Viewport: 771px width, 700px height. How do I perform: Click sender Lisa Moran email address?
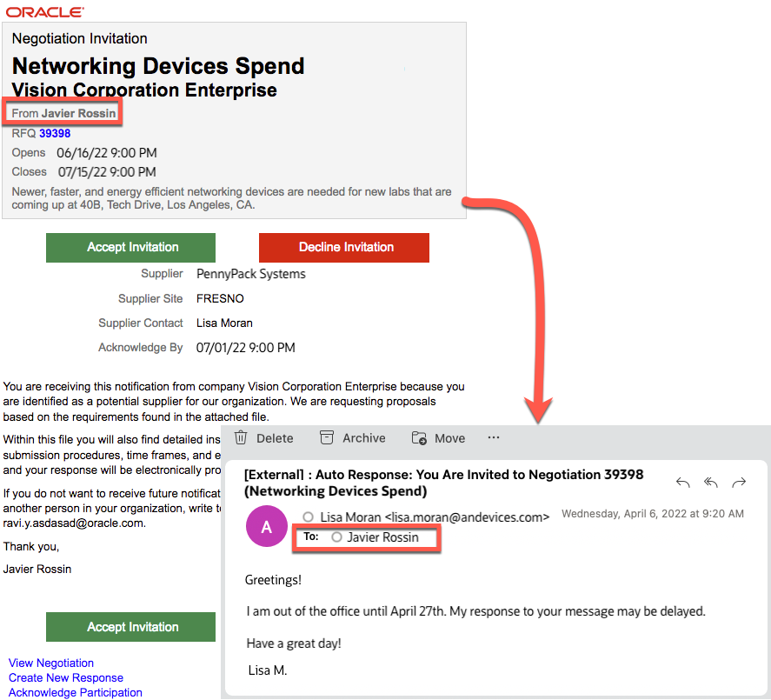[467, 517]
